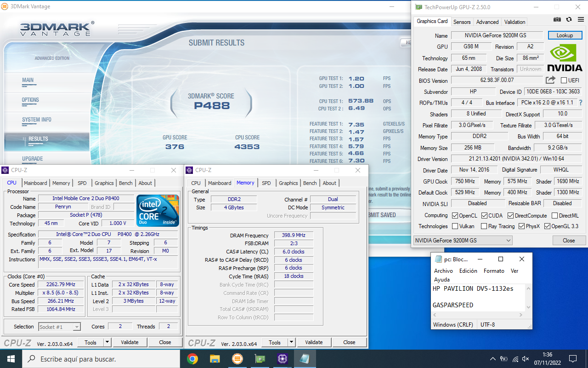Expand the hidden system tray icons chevron
Screen dimensions: 588x368
[x=492, y=359]
